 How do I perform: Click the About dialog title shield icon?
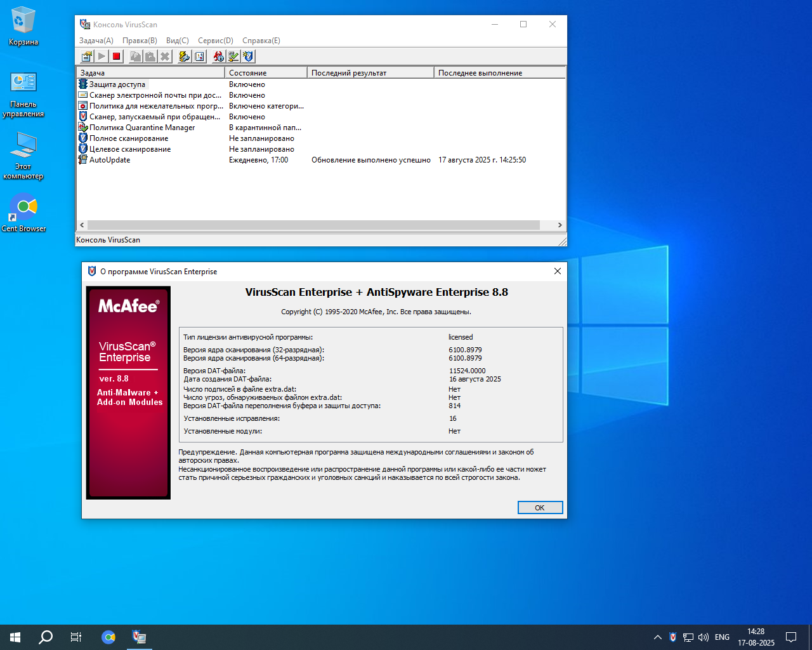point(92,271)
